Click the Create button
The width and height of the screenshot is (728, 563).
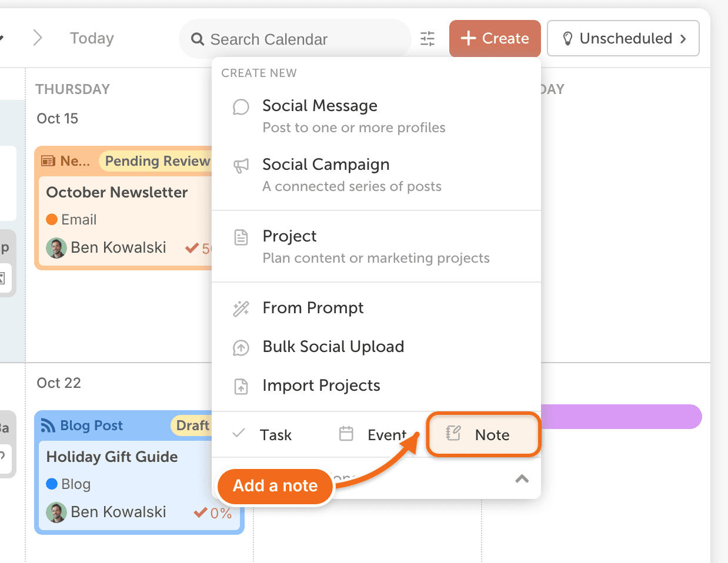tap(495, 39)
